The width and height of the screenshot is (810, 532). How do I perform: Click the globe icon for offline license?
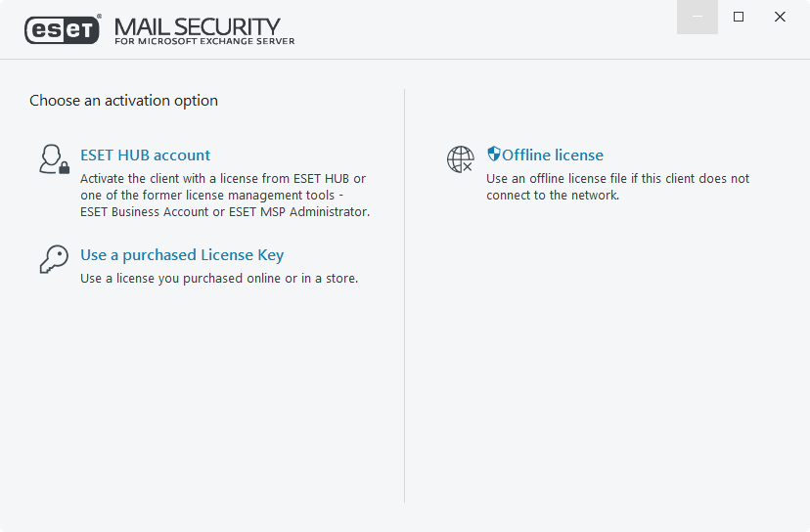point(461,159)
